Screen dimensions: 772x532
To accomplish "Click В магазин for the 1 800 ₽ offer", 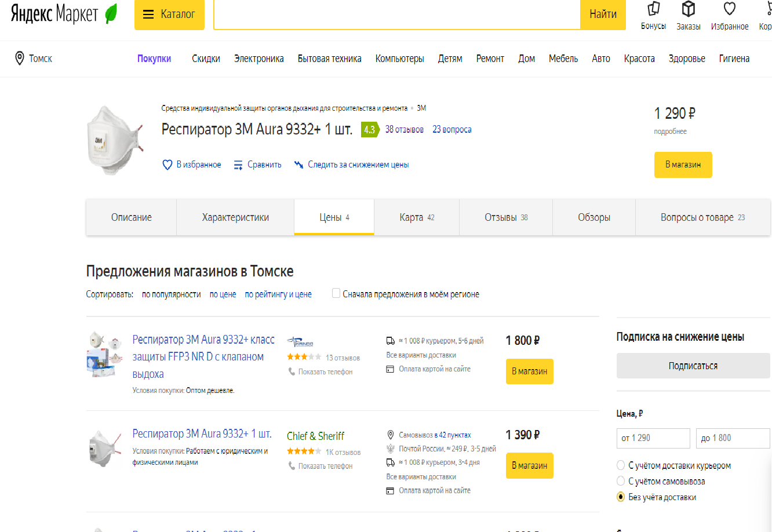I will pyautogui.click(x=530, y=371).
